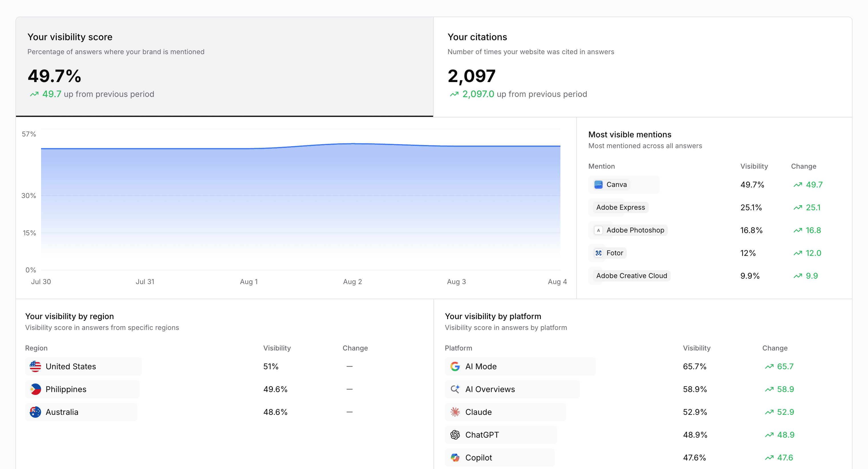
Task: Click the United States flag icon
Action: pyautogui.click(x=35, y=366)
